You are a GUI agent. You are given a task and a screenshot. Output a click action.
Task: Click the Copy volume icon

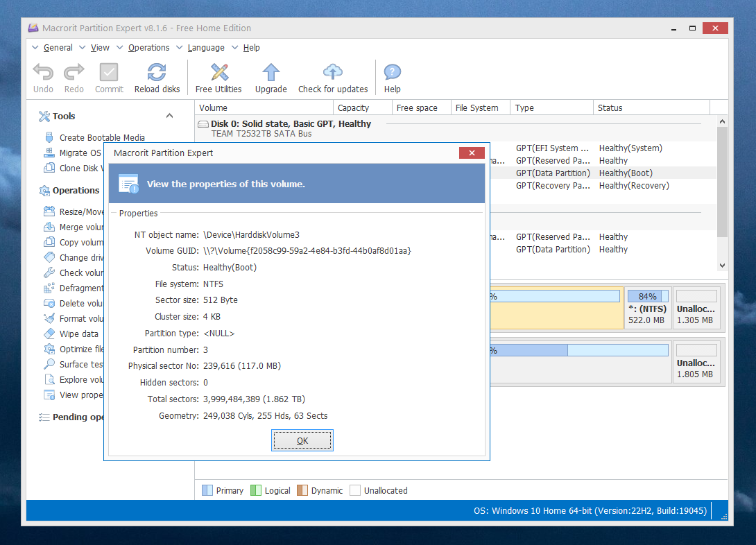click(49, 243)
